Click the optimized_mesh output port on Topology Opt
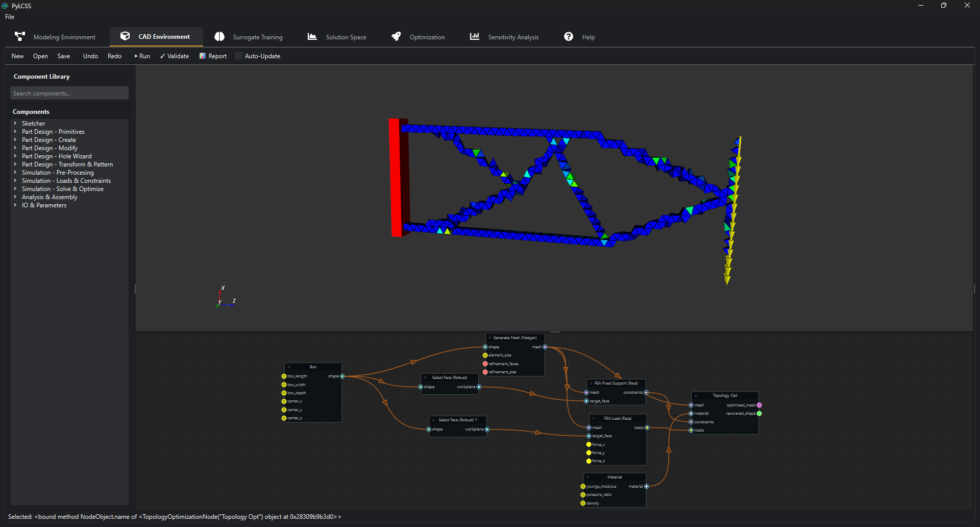 (759, 405)
